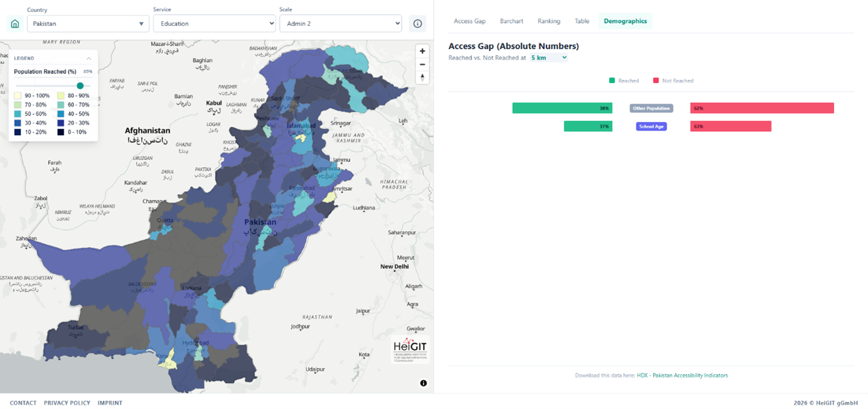Open the Service dropdown showing Education
Image resolution: width=868 pixels, height=409 pixels.
click(x=214, y=24)
